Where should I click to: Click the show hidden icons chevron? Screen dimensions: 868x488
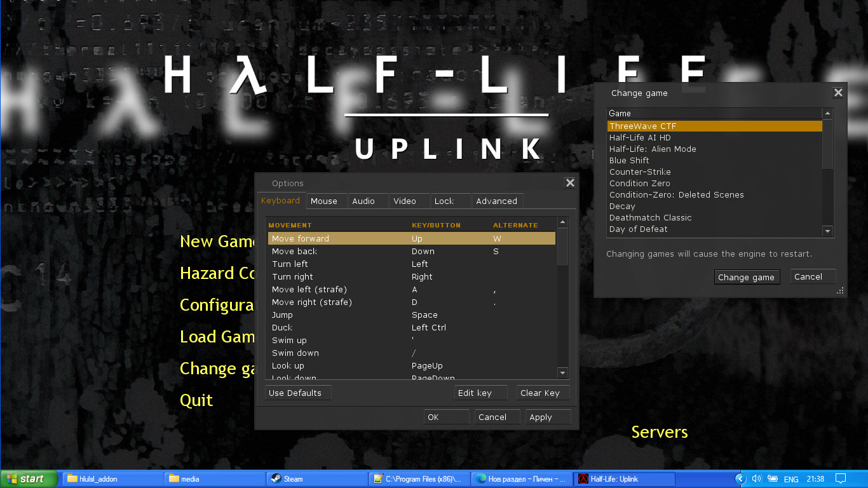click(x=741, y=478)
